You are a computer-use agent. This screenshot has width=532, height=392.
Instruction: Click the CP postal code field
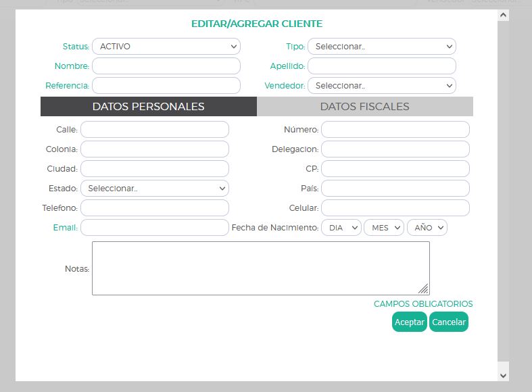pyautogui.click(x=395, y=169)
